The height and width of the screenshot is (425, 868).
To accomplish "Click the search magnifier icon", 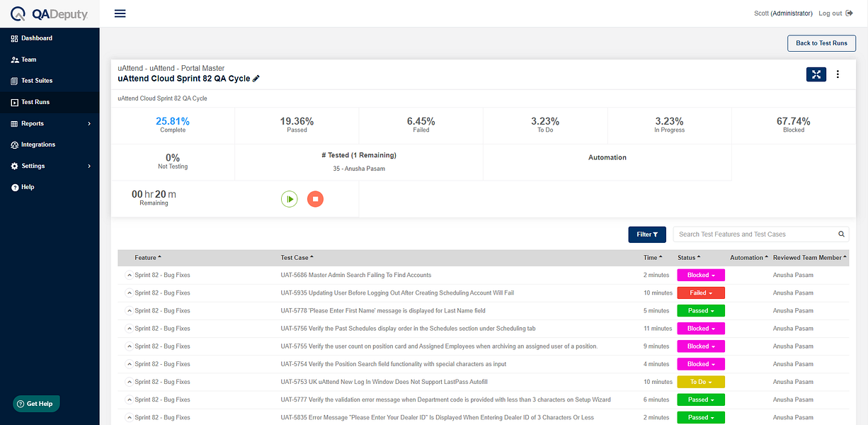I will [842, 234].
